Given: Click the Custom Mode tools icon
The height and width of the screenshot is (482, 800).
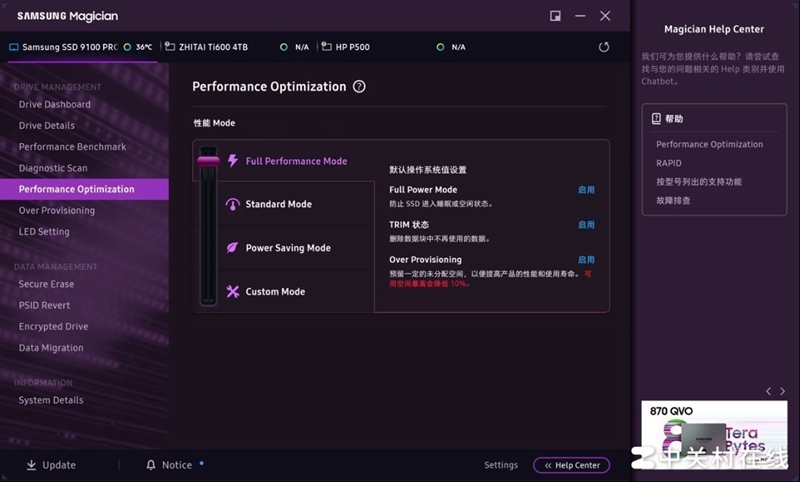Looking at the screenshot, I should 233,292.
